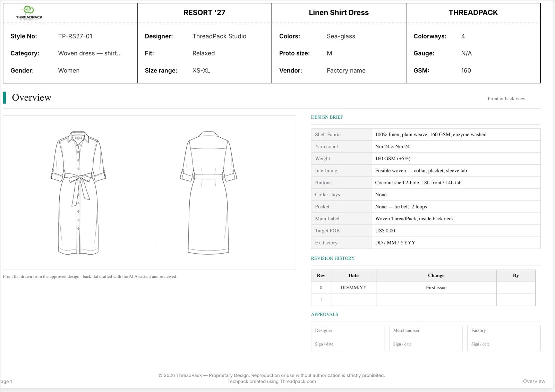This screenshot has height=392, width=555.
Task: Click the sketch caption about AI Assistant
Action: click(90, 276)
